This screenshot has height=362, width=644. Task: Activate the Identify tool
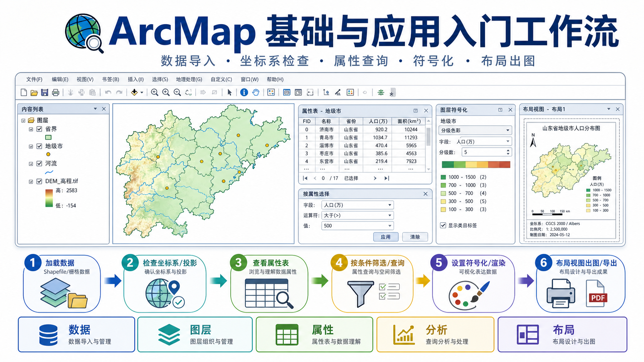click(244, 92)
